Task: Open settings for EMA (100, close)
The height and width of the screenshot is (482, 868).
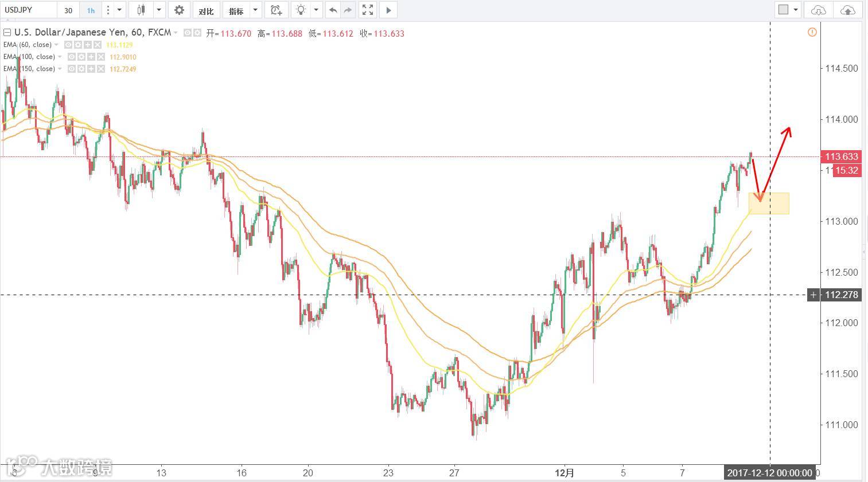Action: click(81, 57)
